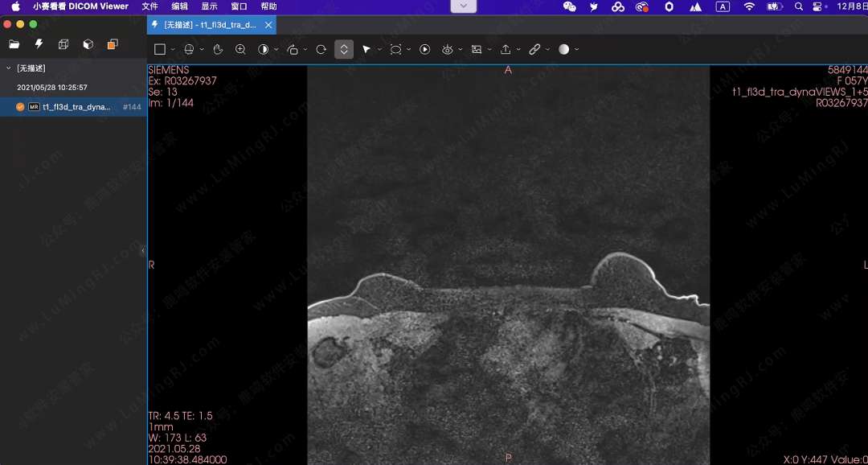This screenshot has width=868, height=465.
Task: Select the pan hand tool
Action: coord(218,50)
